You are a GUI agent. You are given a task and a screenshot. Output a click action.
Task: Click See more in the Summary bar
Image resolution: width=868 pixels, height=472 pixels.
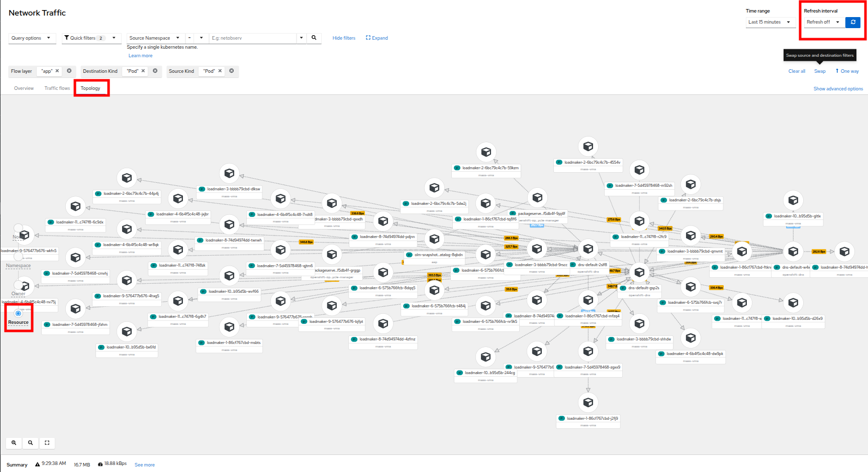coord(145,465)
